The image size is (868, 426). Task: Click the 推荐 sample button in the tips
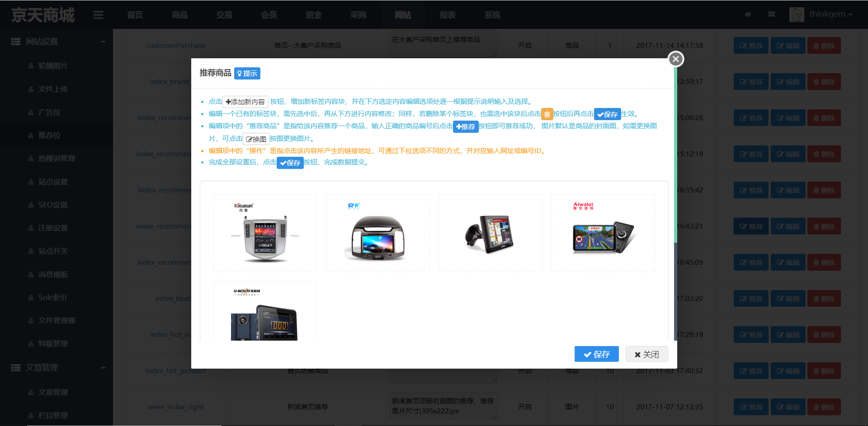(466, 126)
